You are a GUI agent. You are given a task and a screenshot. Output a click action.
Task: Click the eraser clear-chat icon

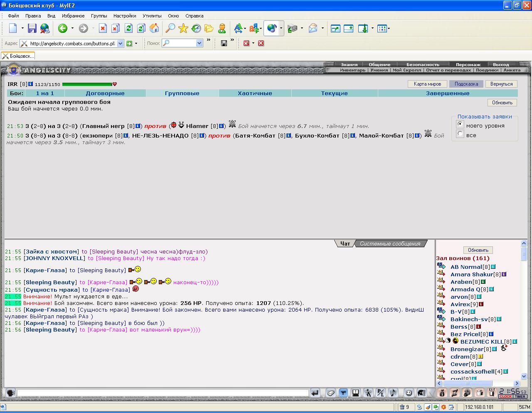330,393
